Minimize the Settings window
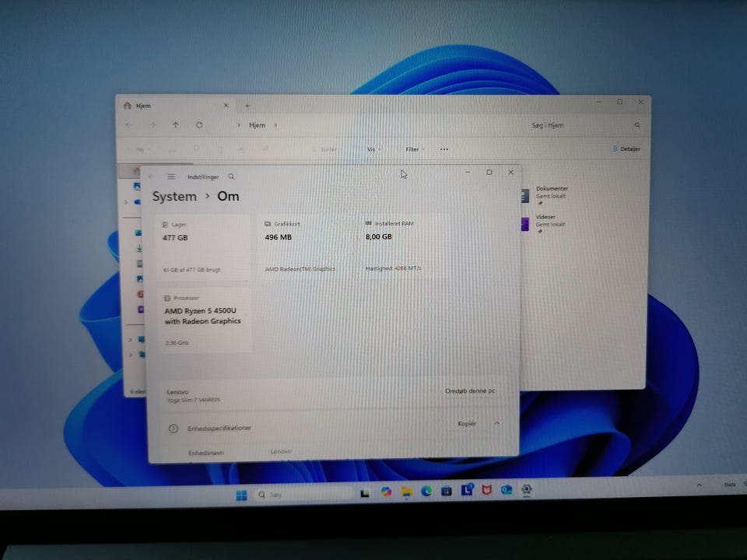Viewport: 747px width, 560px height. click(468, 173)
